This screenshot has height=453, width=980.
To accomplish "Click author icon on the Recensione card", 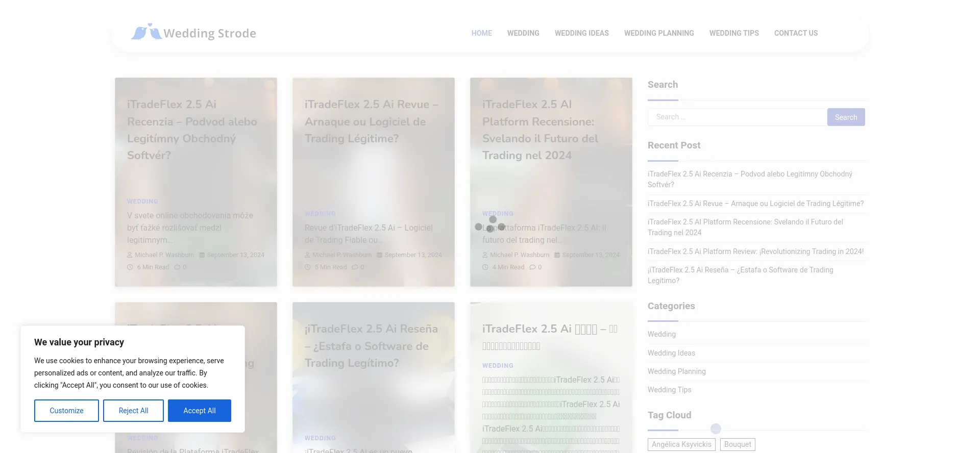I will pyautogui.click(x=485, y=255).
